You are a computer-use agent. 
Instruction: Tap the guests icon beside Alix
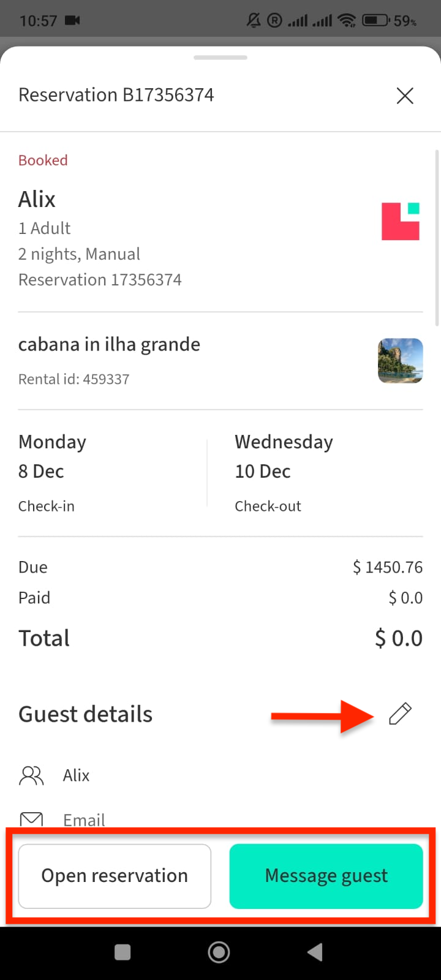tap(31, 775)
